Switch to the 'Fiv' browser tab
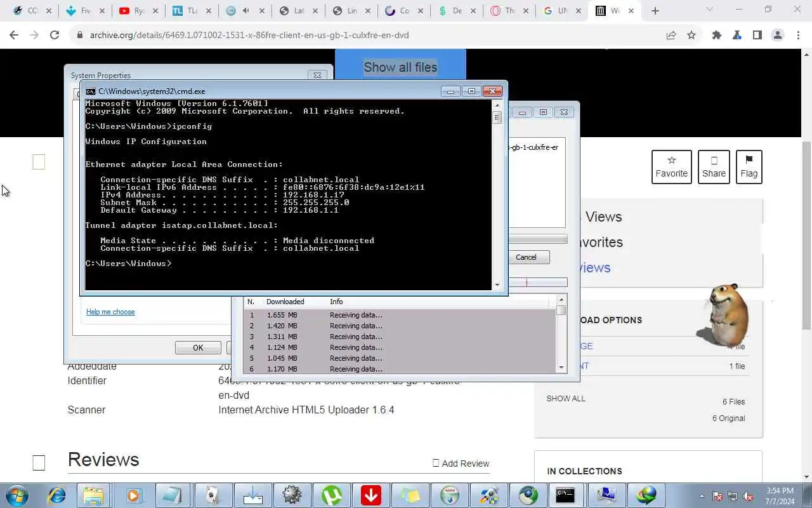The width and height of the screenshot is (812, 508). (x=84, y=11)
